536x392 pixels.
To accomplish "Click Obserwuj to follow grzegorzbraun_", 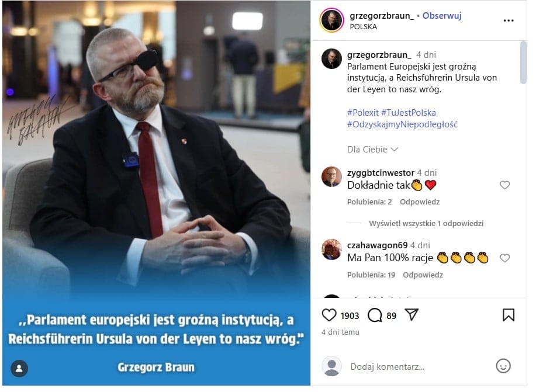I will pyautogui.click(x=442, y=15).
